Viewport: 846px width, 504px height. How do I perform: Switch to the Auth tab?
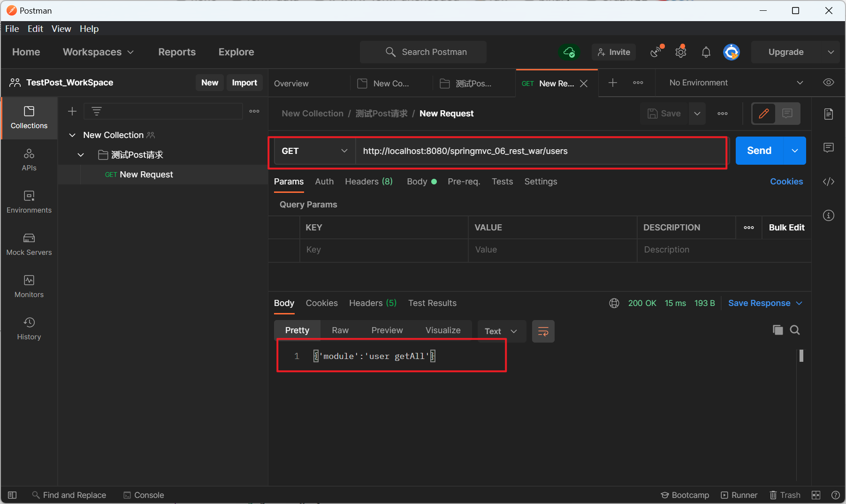click(324, 182)
